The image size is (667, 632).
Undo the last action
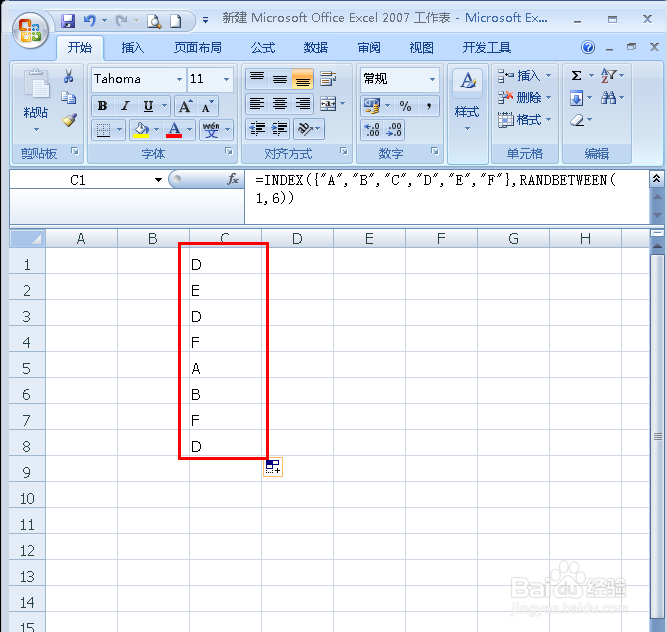tap(89, 20)
